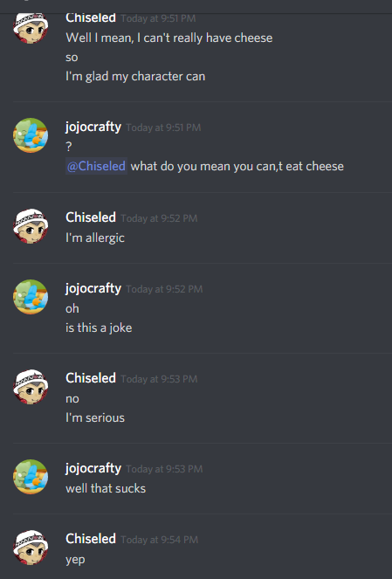Select the Chiseled username above "I'm allergic"
The height and width of the screenshot is (579, 392).
click(x=91, y=217)
